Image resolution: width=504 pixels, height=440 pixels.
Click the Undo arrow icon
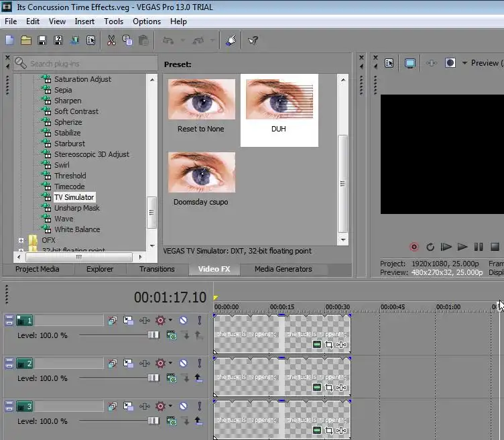click(x=168, y=40)
